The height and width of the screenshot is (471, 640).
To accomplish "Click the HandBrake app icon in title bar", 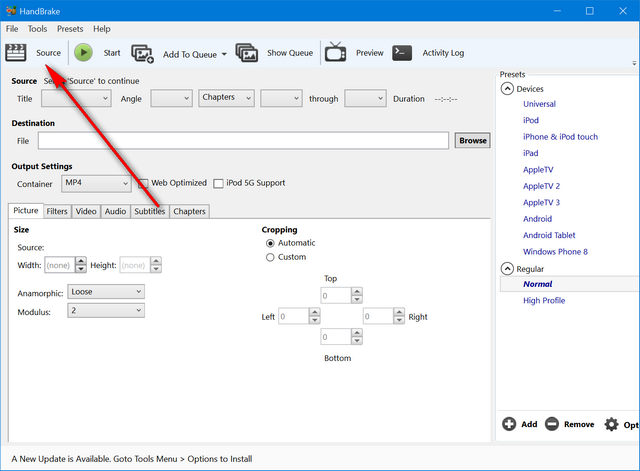I will click(11, 11).
